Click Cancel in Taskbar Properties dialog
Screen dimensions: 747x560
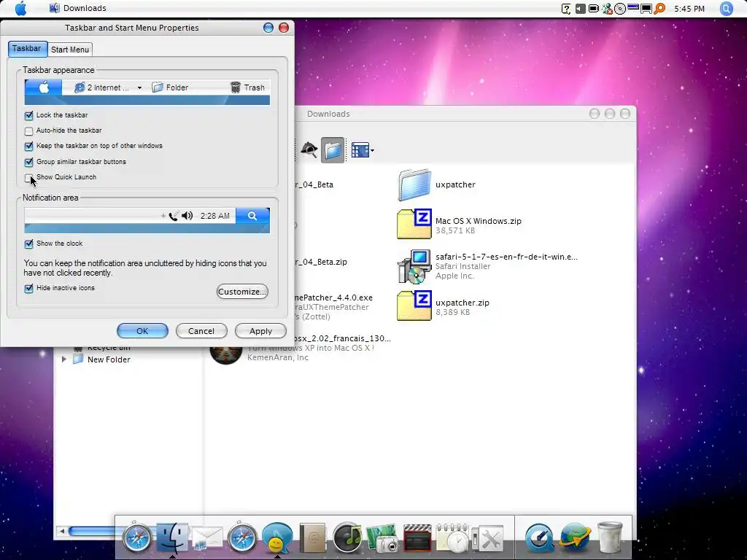coord(201,331)
